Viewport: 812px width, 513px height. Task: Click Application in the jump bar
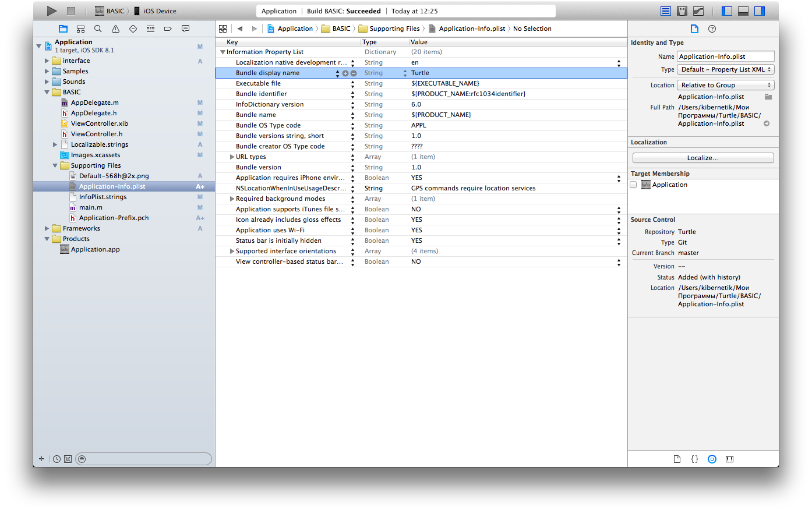pyautogui.click(x=290, y=29)
